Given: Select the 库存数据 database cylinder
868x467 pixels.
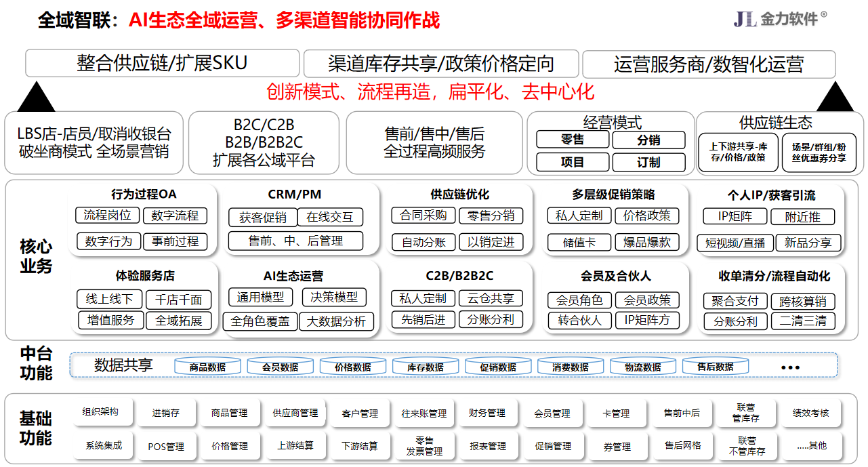Looking at the screenshot, I should coord(425,367).
